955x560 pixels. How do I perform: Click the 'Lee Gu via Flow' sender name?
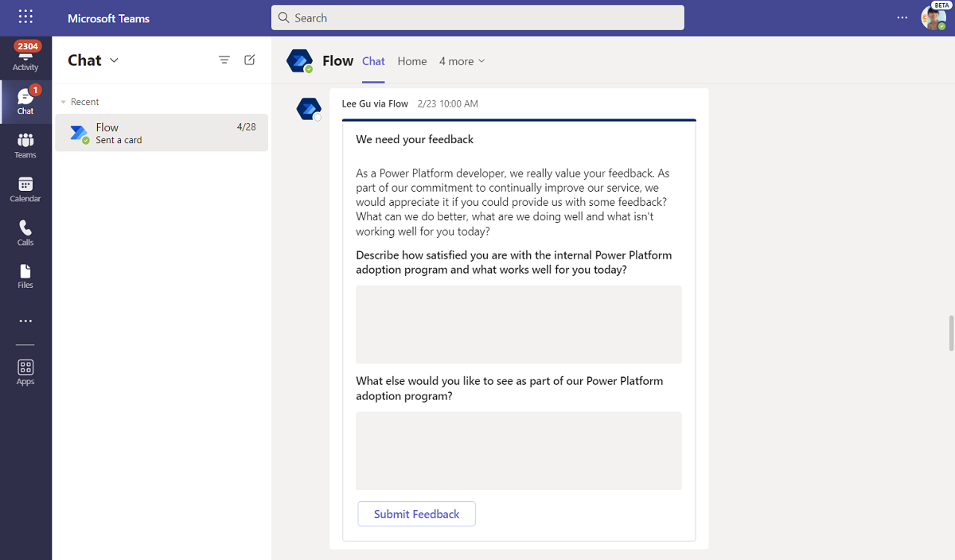point(375,103)
